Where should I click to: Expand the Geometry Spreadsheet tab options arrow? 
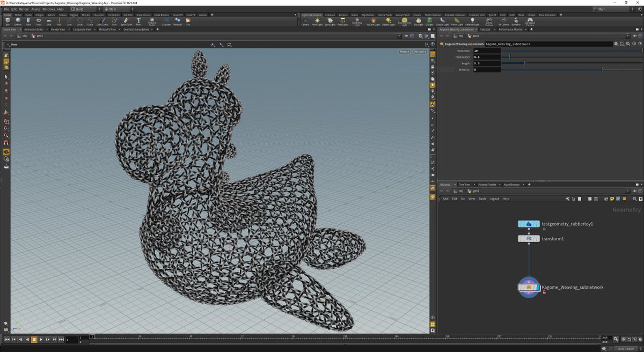pyautogui.click(x=152, y=30)
